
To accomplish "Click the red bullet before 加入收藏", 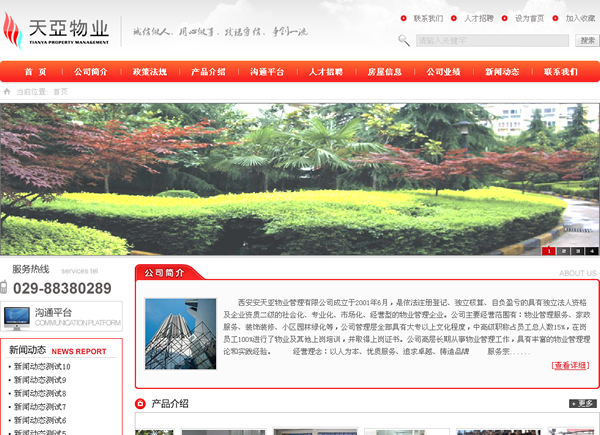I will click(557, 18).
